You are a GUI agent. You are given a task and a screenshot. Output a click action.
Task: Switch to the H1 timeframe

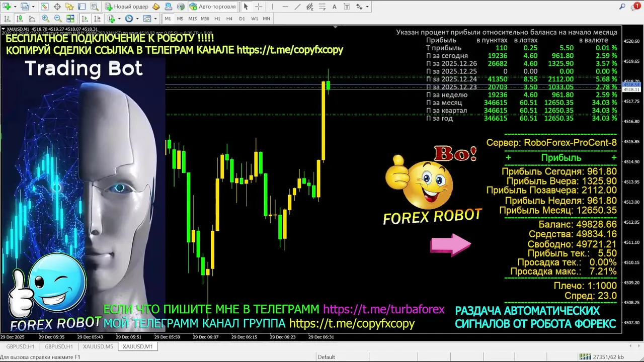pos(217,19)
